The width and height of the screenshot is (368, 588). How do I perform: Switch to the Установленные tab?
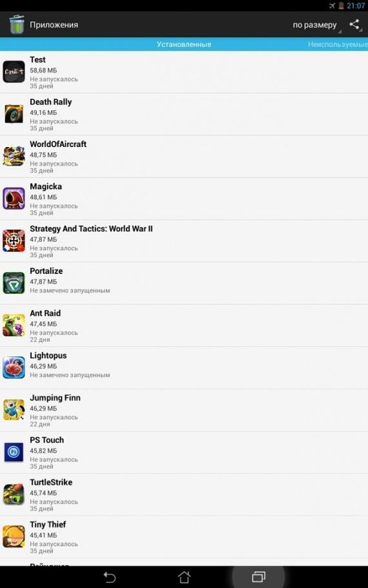coord(184,44)
